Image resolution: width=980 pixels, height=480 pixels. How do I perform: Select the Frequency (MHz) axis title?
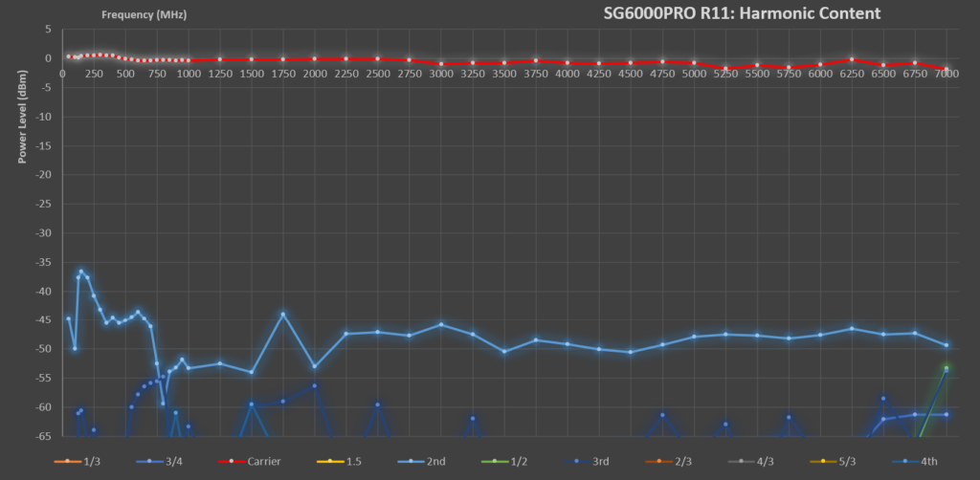145,15
